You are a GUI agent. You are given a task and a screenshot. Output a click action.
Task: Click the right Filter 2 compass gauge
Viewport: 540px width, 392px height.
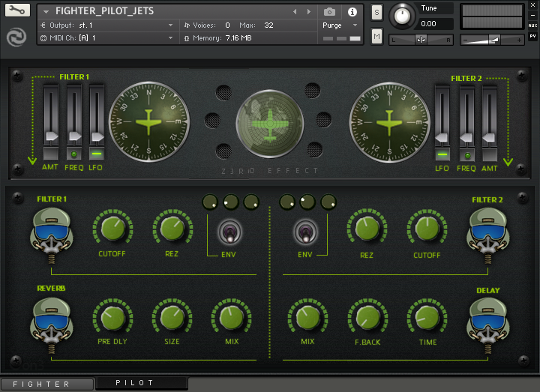(x=389, y=122)
